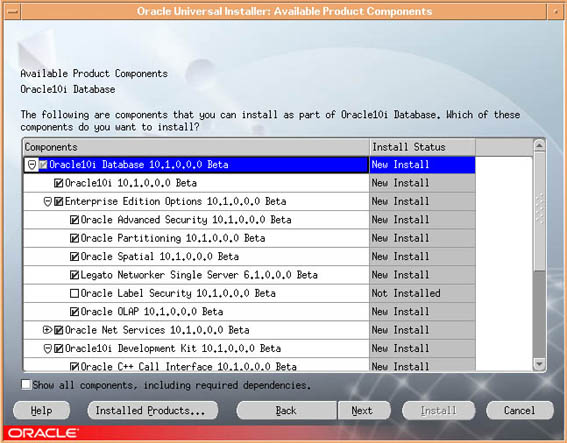Uncheck Oracle Partitioning checkbox
567x443 pixels.
(x=74, y=238)
